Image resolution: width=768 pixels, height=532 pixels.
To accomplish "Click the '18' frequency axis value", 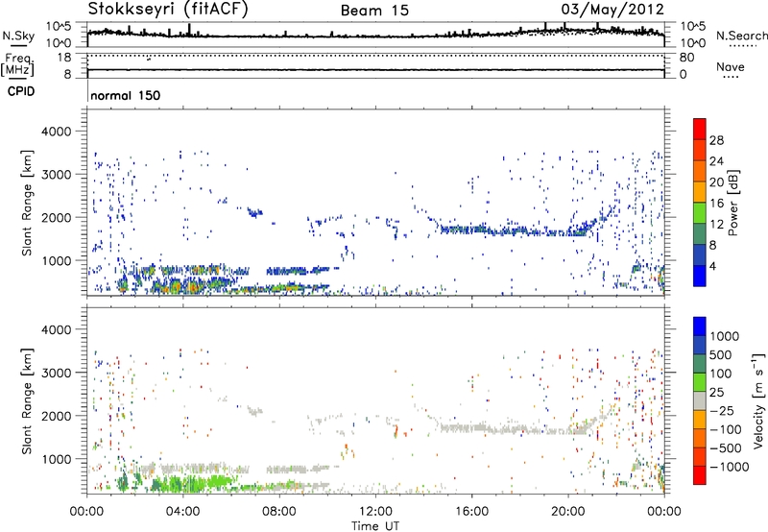I will 64,58.
